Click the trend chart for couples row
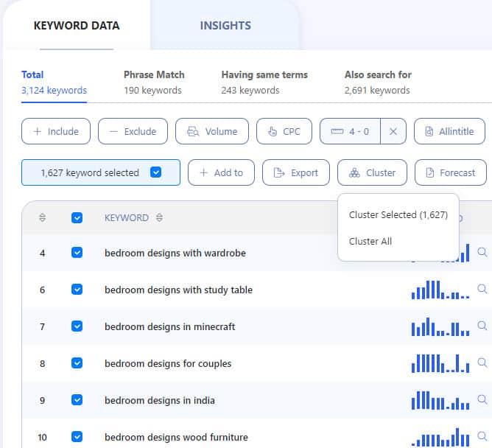492x448 pixels. click(440, 363)
